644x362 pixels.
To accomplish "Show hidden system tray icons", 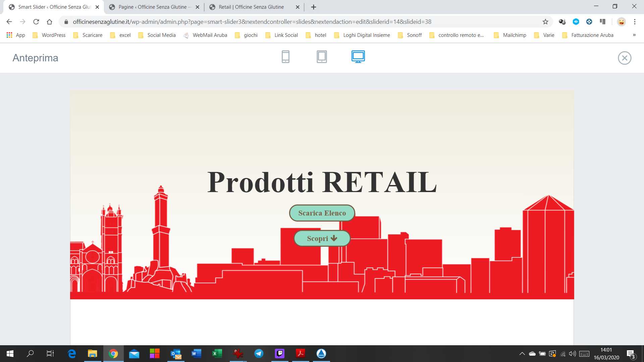I will [522, 354].
